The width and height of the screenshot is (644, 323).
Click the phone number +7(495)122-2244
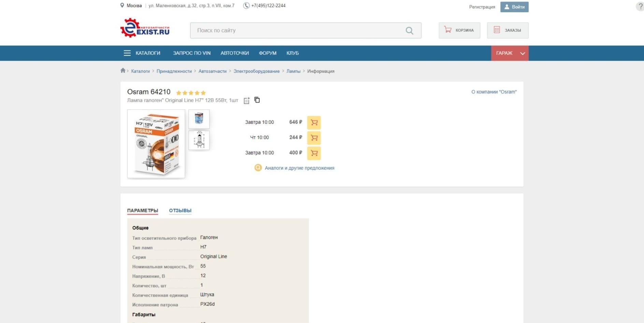point(268,5)
